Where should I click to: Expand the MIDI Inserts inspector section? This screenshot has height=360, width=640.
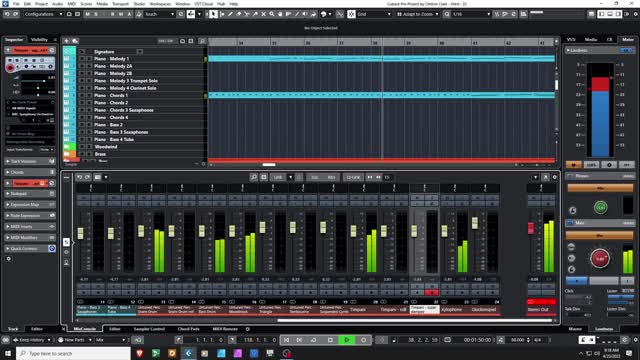coord(30,227)
